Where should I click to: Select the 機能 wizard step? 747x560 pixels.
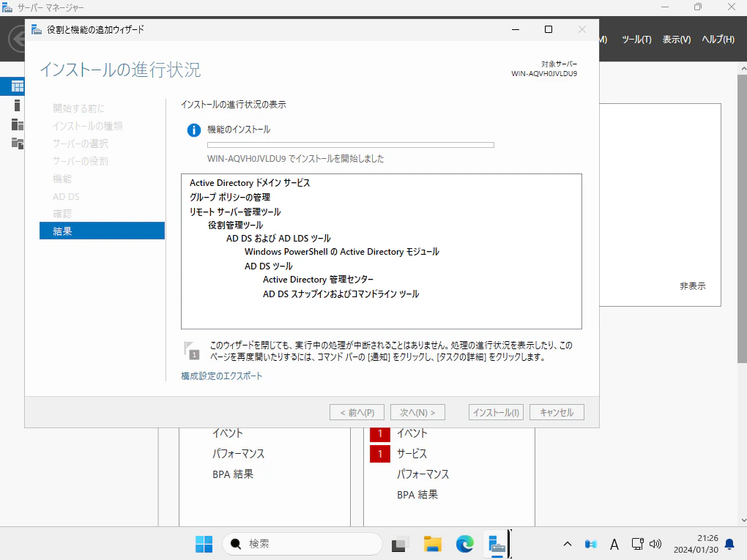click(x=62, y=179)
